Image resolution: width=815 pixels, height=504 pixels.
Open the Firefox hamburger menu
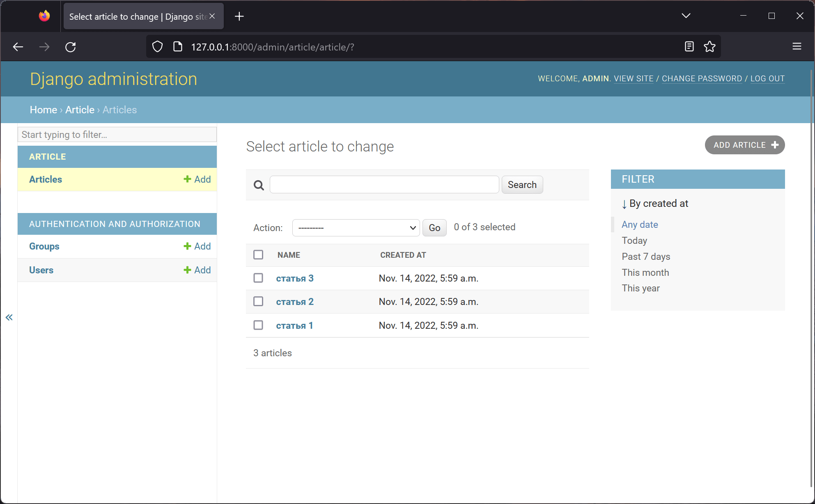click(797, 47)
